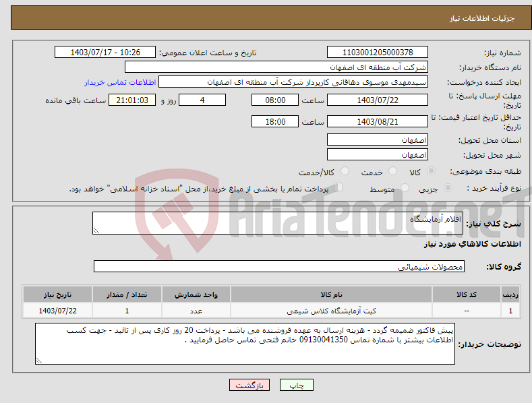532x403 pixels.
Task: Click the buyer organization name field
Action: coord(276,67)
